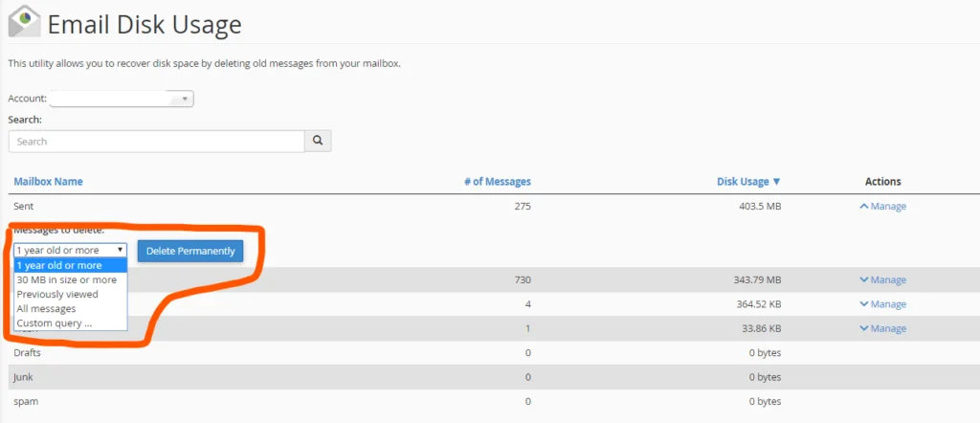
Task: Sort by Mailbox Name column
Action: pos(48,182)
